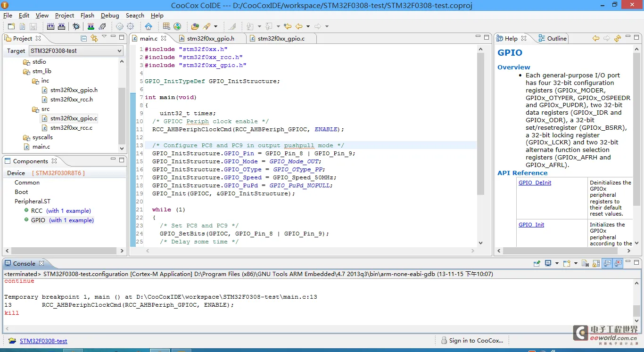Click the Open Console icon
Image resolution: width=644 pixels, height=352 pixels.
pyautogui.click(x=567, y=263)
